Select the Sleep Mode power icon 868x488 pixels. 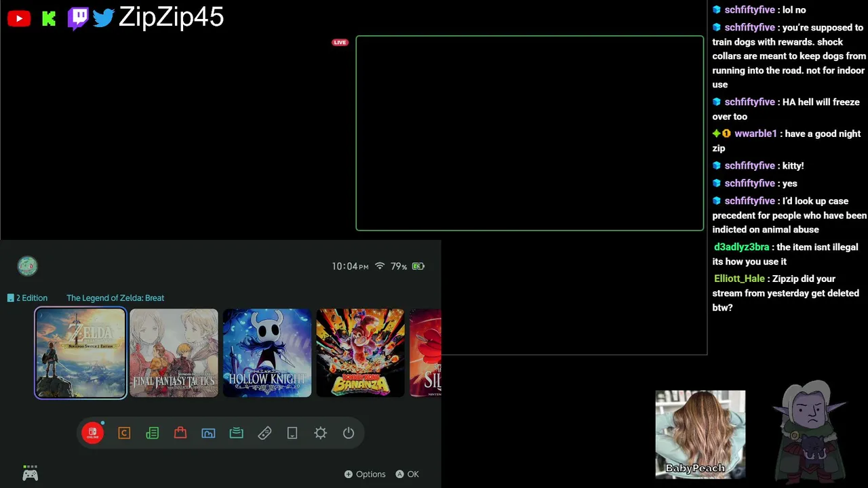tap(349, 433)
